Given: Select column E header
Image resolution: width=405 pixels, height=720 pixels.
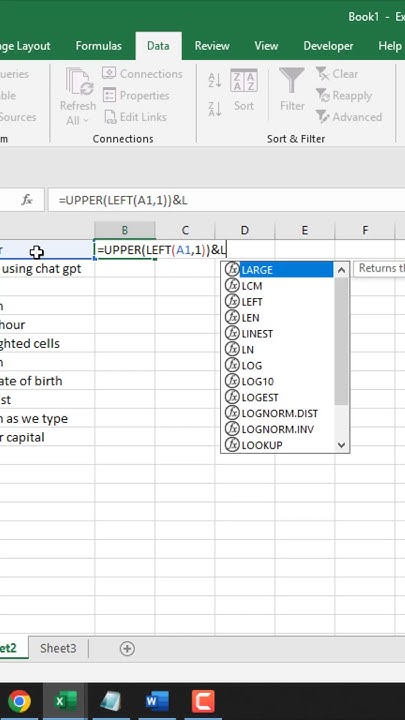Looking at the screenshot, I should point(304,230).
